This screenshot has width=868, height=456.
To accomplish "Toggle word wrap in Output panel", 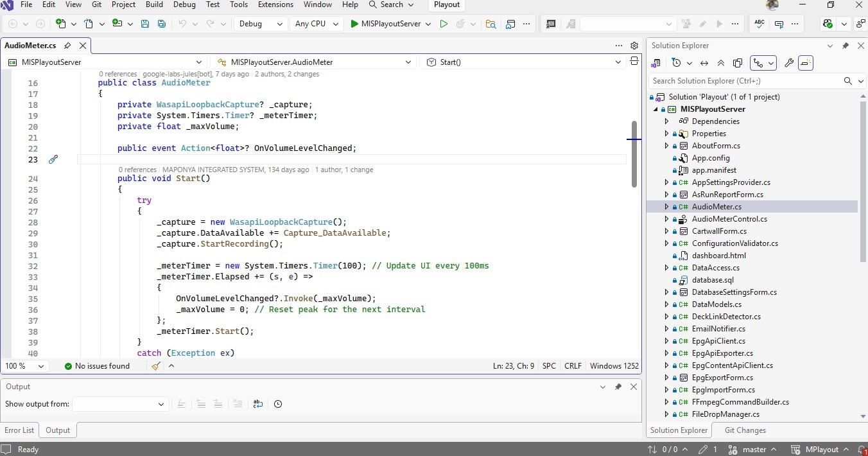I will (257, 404).
